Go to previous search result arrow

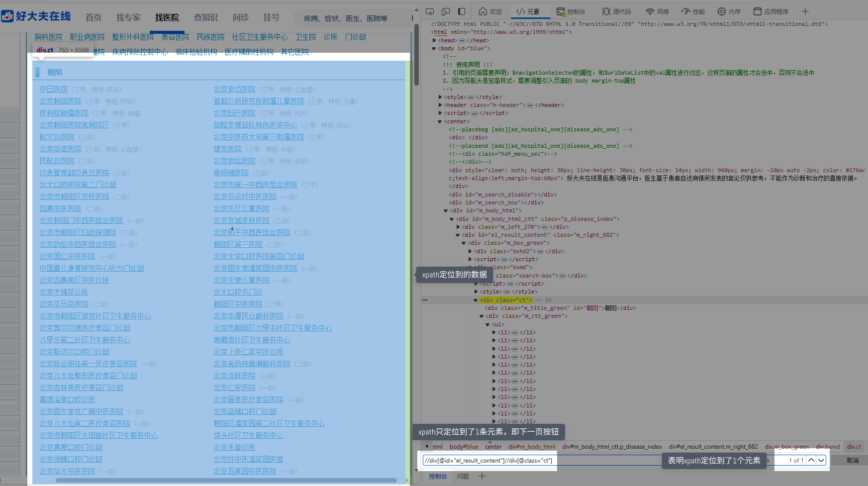pos(811,460)
